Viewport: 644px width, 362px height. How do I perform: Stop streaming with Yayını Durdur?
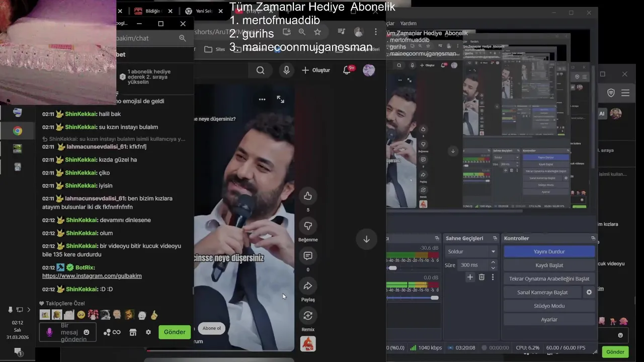point(549,251)
